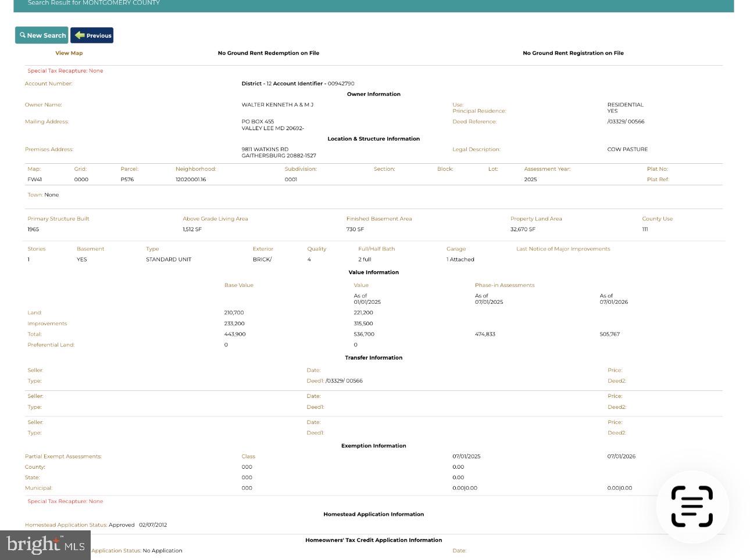This screenshot has height=560, width=750.
Task: Click the No Ground Rent Registration on File text
Action: tap(573, 53)
